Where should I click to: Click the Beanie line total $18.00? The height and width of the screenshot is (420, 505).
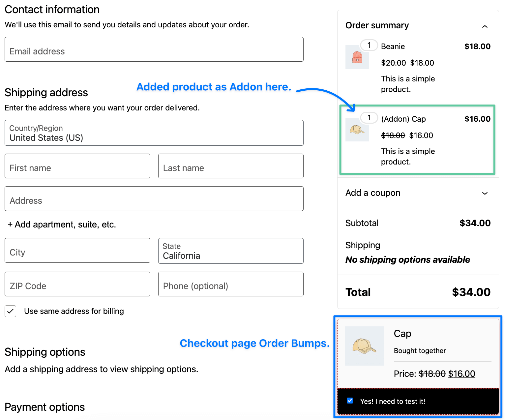point(477,46)
